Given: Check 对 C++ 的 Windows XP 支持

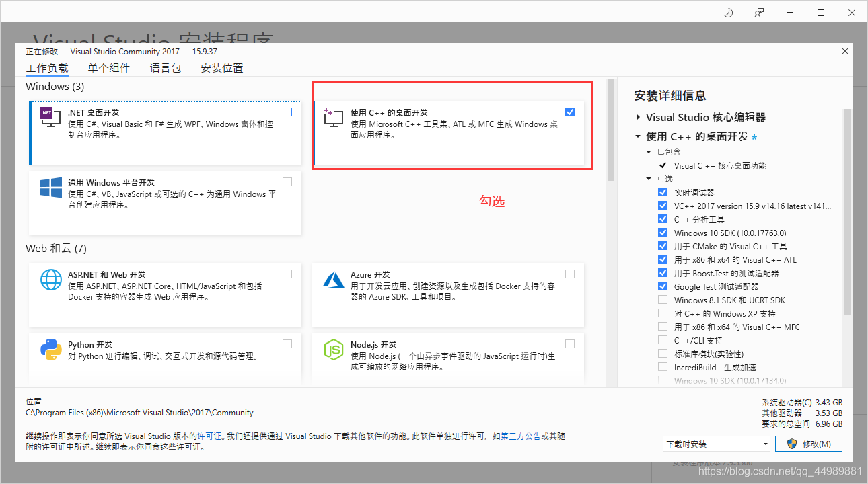Looking at the screenshot, I should (x=663, y=313).
